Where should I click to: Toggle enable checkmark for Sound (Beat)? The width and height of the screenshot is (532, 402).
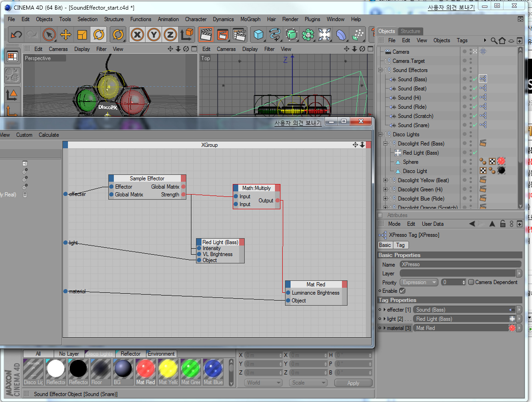pos(476,89)
